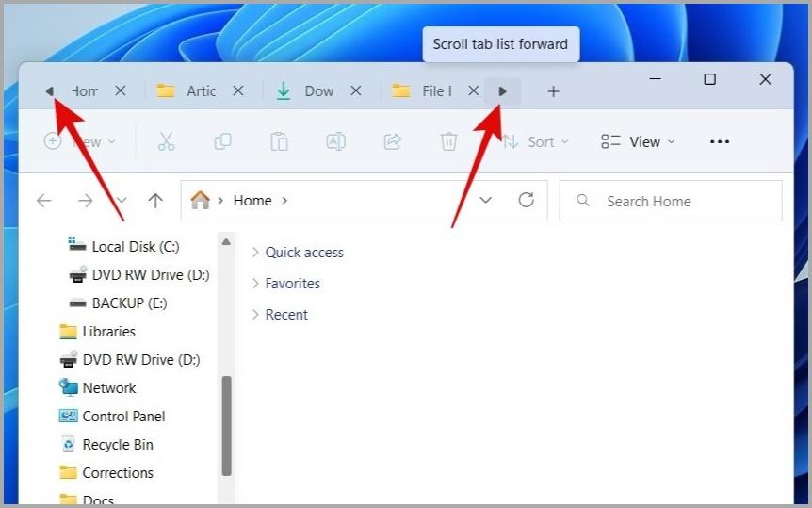The height and width of the screenshot is (508, 812).
Task: Add a new tab with plus button
Action: pyautogui.click(x=553, y=91)
